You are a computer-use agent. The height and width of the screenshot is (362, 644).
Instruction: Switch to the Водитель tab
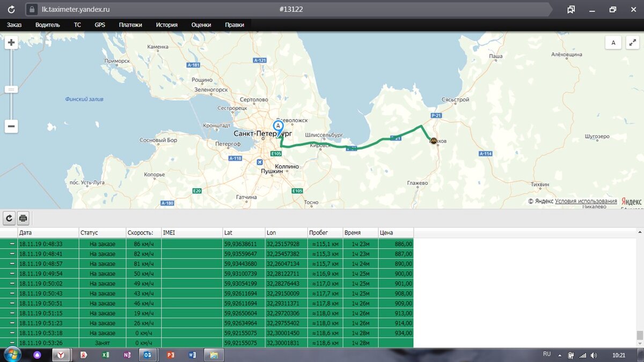pos(48,25)
